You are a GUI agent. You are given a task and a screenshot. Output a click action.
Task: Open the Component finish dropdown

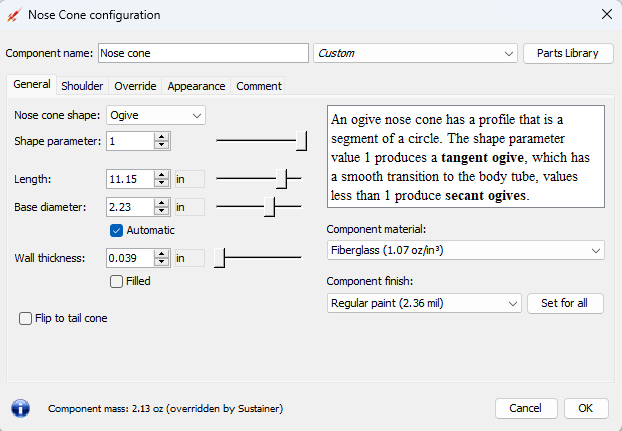pos(424,303)
